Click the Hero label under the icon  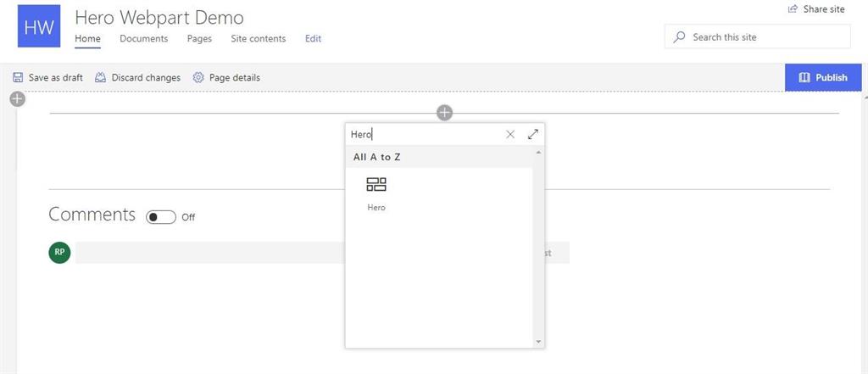pos(376,207)
